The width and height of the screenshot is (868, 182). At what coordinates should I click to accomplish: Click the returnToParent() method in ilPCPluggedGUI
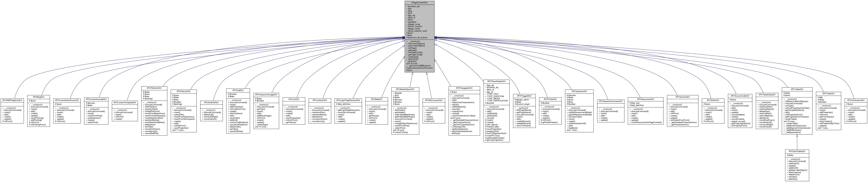[523, 126]
